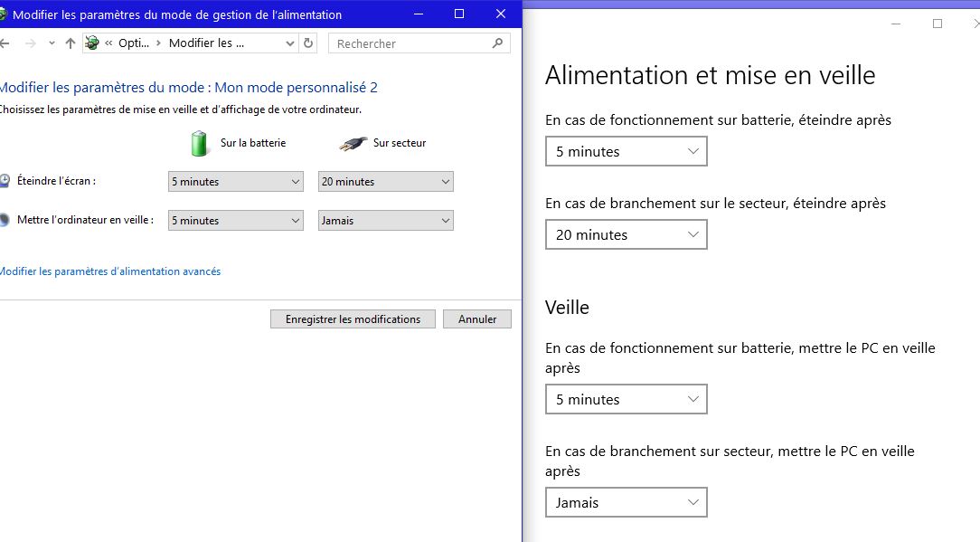Click the 'Veille' section heading
Image resolution: width=980 pixels, height=542 pixels.
pos(567,308)
